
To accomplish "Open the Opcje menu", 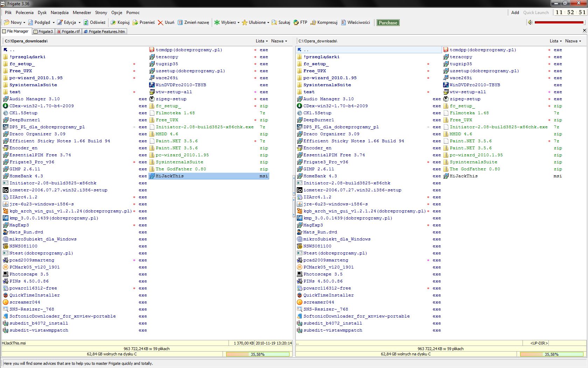I will tap(117, 12).
